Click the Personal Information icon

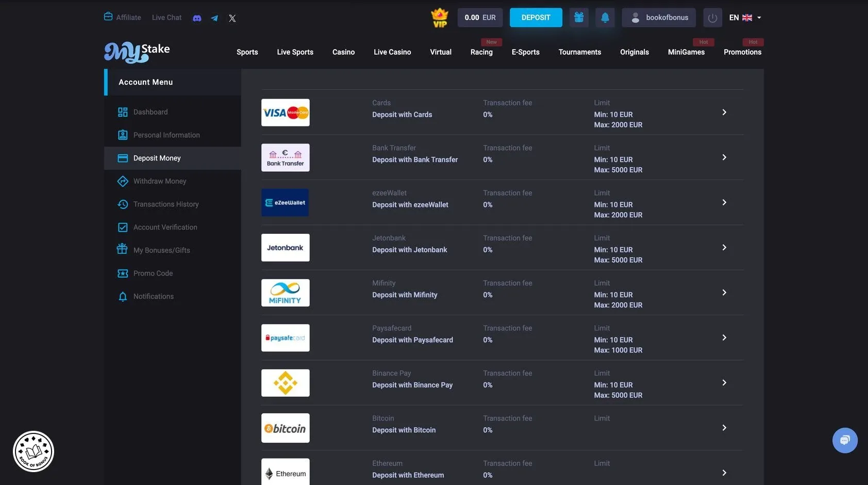click(123, 135)
